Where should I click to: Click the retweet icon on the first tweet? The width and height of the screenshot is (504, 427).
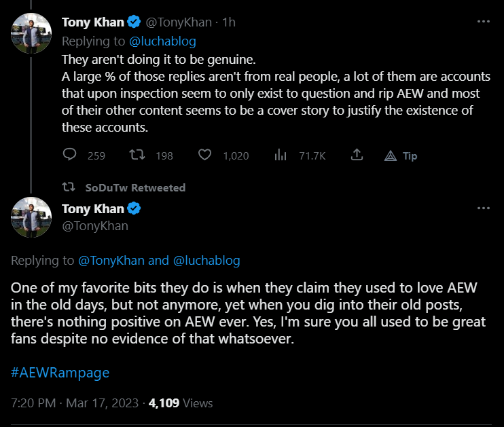[x=136, y=155]
